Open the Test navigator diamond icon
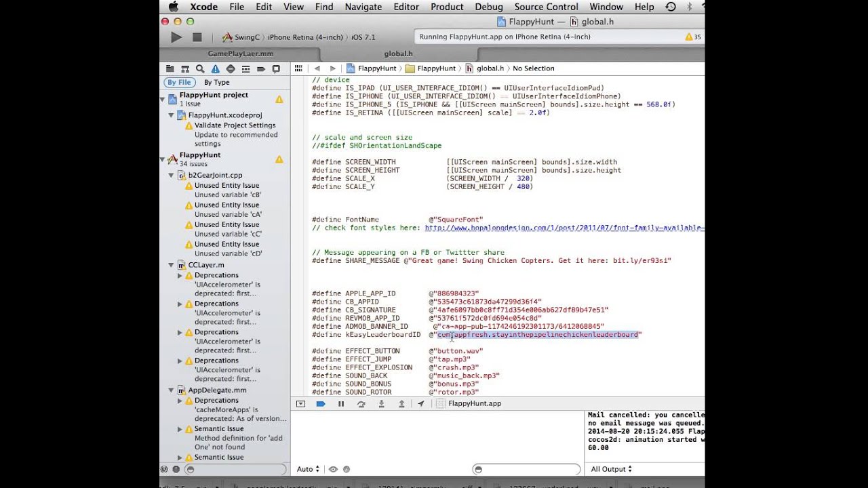 [x=231, y=68]
